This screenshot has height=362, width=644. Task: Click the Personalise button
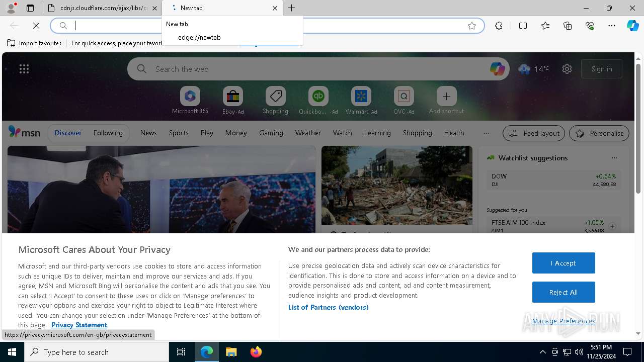coord(599,133)
